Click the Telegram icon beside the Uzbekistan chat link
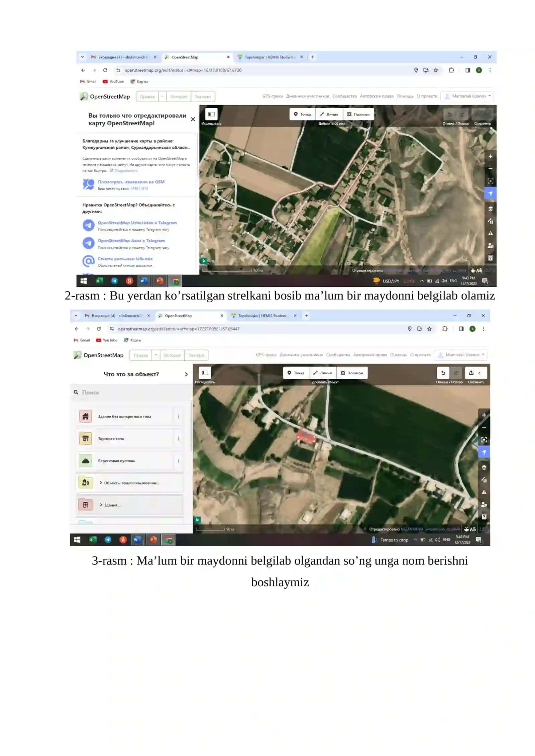This screenshot has height=756, width=535. 89,225
